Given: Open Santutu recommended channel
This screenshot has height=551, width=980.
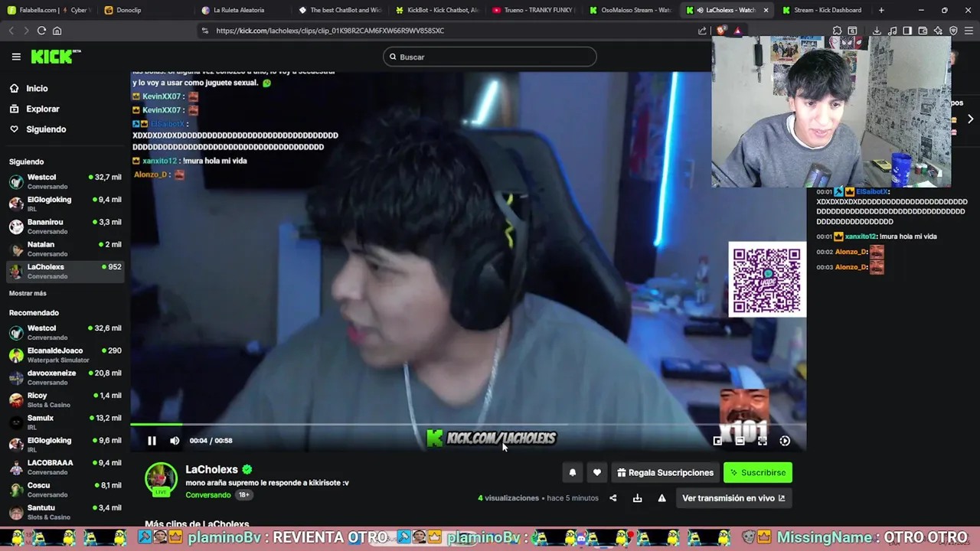Looking at the screenshot, I should click(x=65, y=512).
